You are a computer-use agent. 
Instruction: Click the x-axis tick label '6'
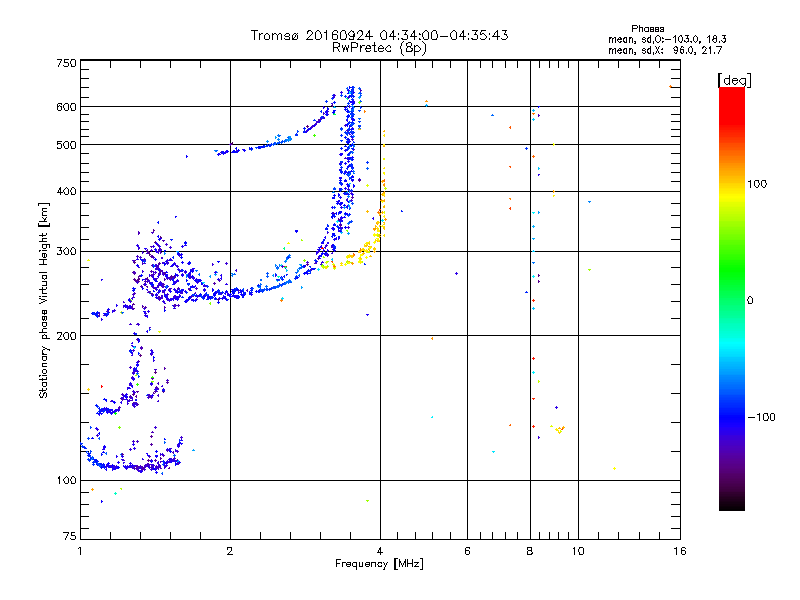coord(467,551)
